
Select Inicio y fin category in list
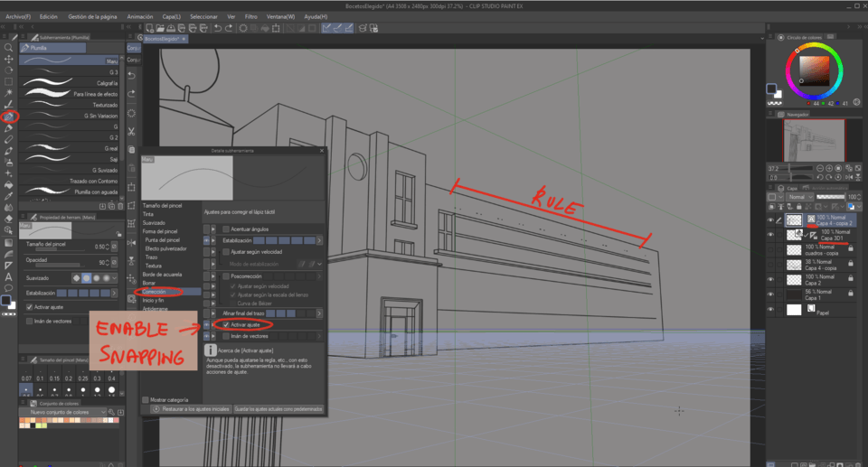pos(153,301)
